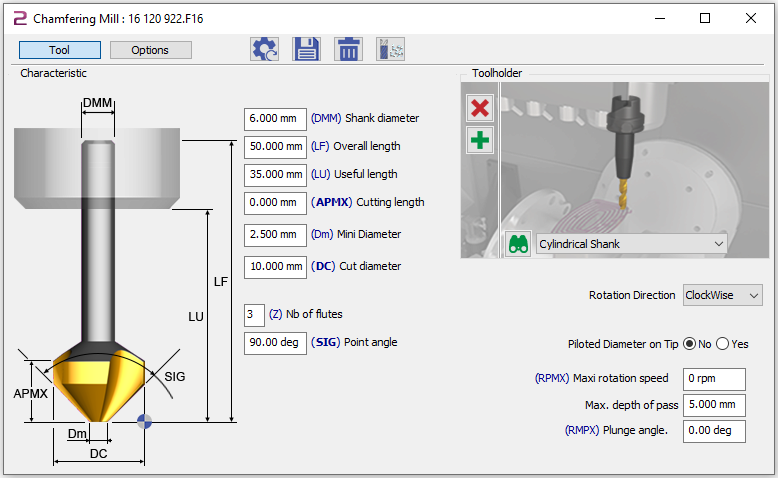This screenshot has height=478, width=778.
Task: Edit the Overall length value field
Action: point(275,146)
